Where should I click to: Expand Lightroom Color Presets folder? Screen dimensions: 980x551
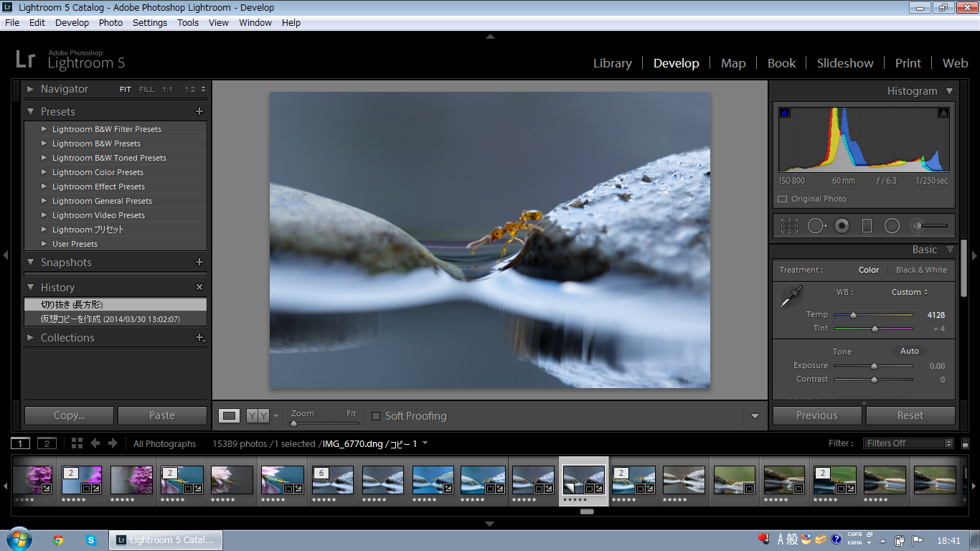(44, 172)
